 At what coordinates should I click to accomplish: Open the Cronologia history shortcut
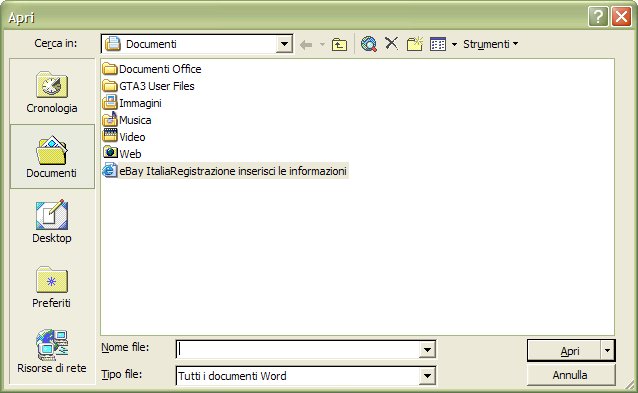(52, 92)
